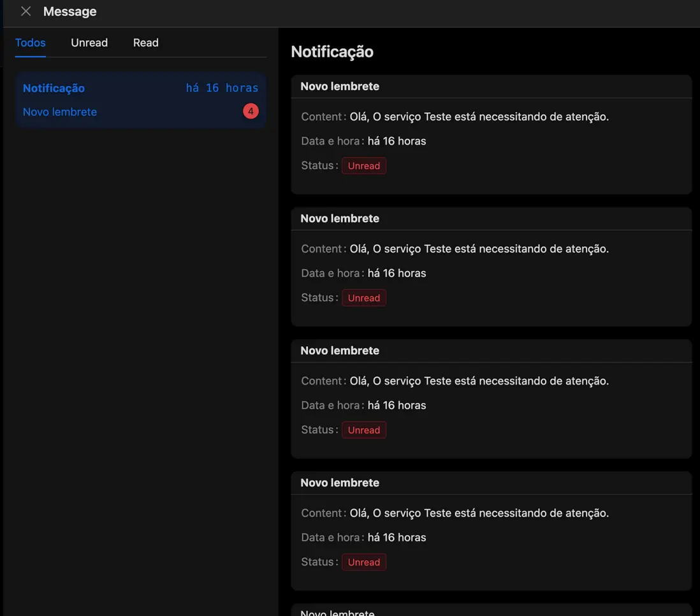Viewport: 700px width, 616px height.
Task: Select the Read tab
Action: [x=146, y=43]
